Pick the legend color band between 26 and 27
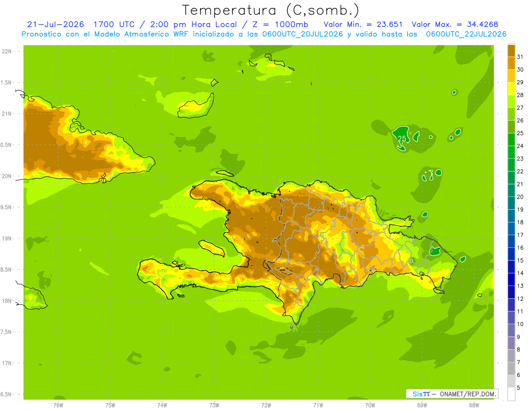Screen dimensions: 532x411 pos(511,114)
